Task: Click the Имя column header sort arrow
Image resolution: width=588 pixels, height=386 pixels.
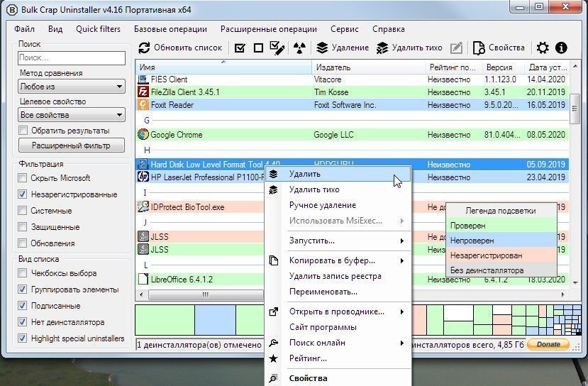Action: pyautogui.click(x=223, y=62)
